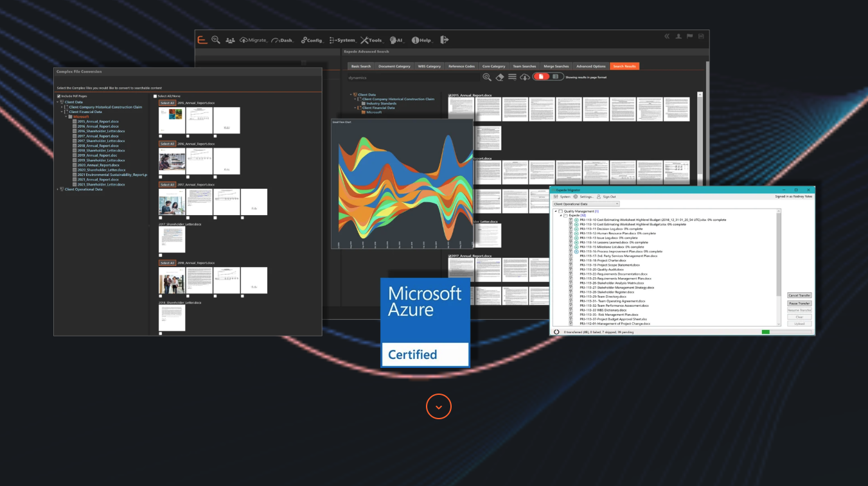Open the Help menu in toolbar

tap(421, 40)
